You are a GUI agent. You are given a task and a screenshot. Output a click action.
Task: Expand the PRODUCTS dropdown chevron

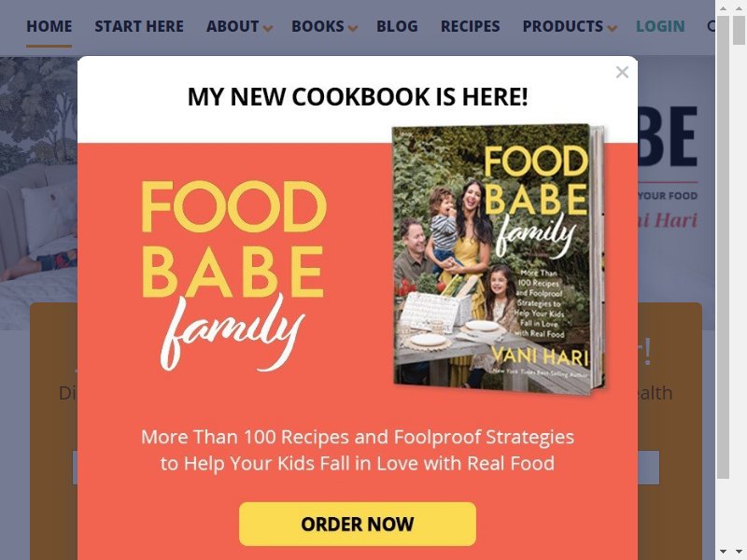(x=613, y=29)
